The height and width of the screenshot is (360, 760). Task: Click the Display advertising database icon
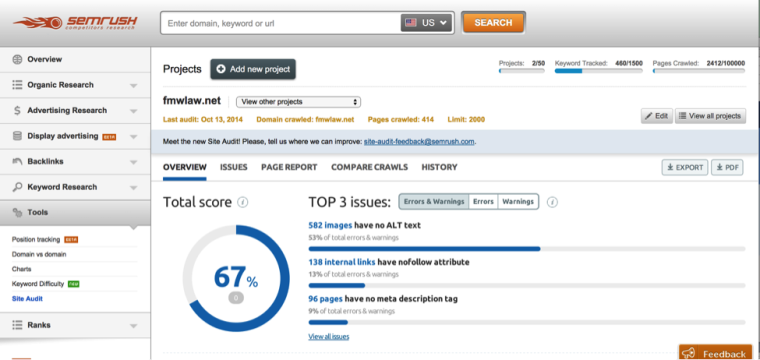point(17,136)
